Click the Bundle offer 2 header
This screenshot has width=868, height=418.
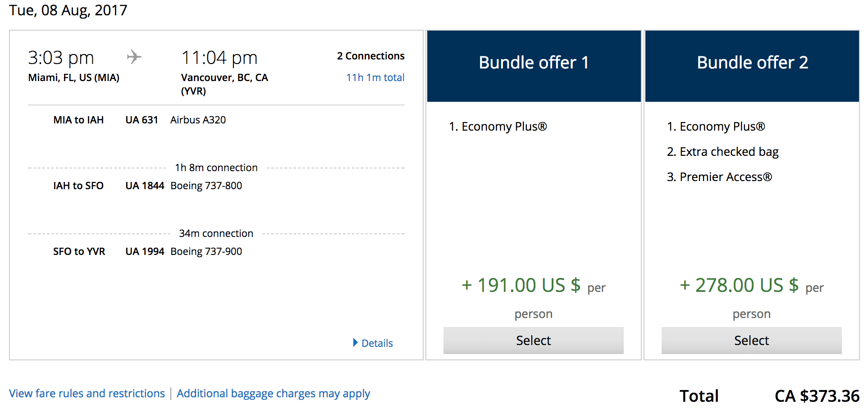[x=752, y=63]
